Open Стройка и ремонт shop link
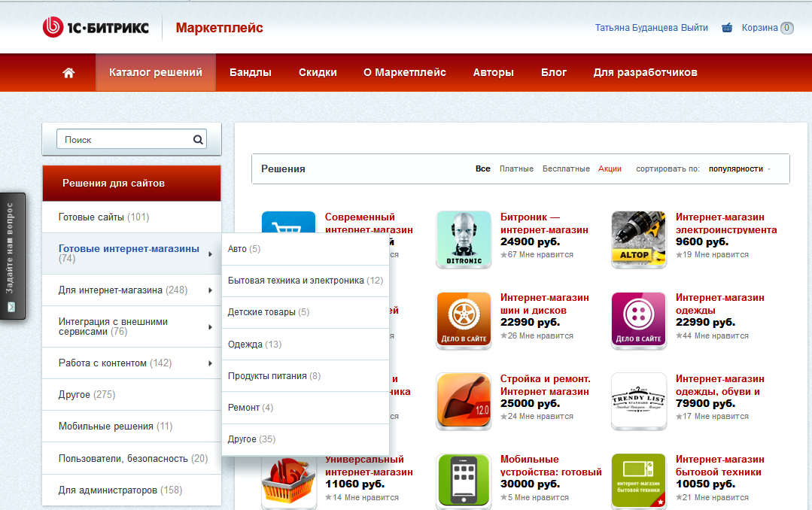Image resolution: width=812 pixels, height=510 pixels. [x=545, y=385]
